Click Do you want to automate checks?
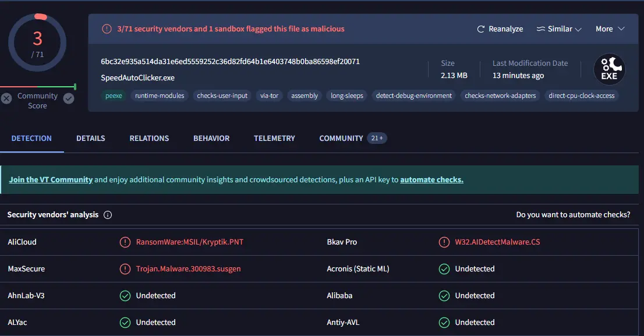 tap(573, 215)
